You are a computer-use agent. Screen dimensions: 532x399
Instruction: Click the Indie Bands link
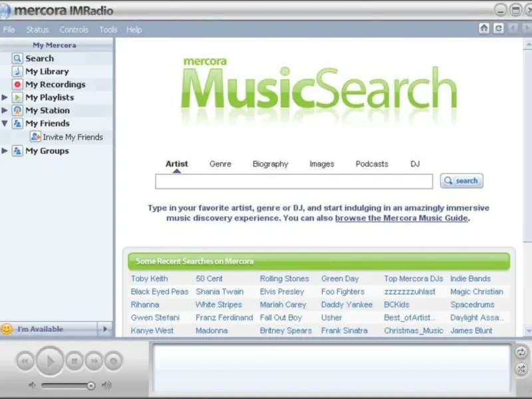click(x=470, y=279)
